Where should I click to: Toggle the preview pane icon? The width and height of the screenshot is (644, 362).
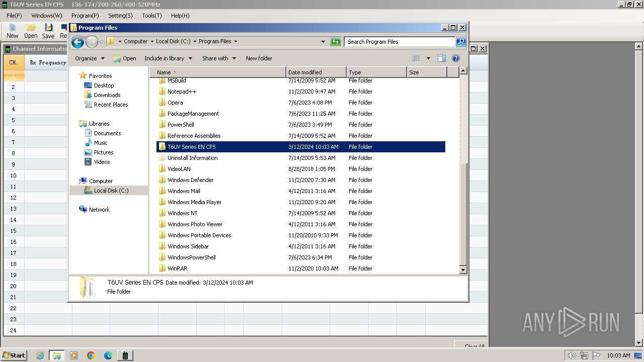pos(442,58)
